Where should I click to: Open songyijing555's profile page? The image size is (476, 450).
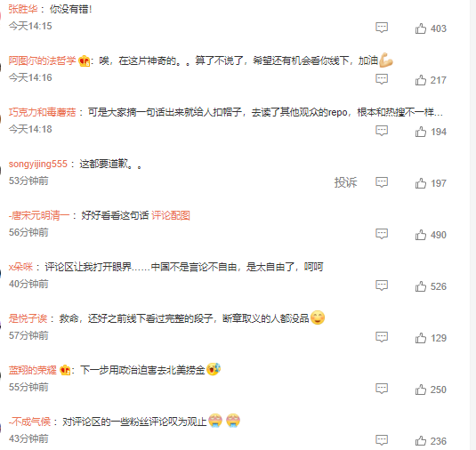38,164
